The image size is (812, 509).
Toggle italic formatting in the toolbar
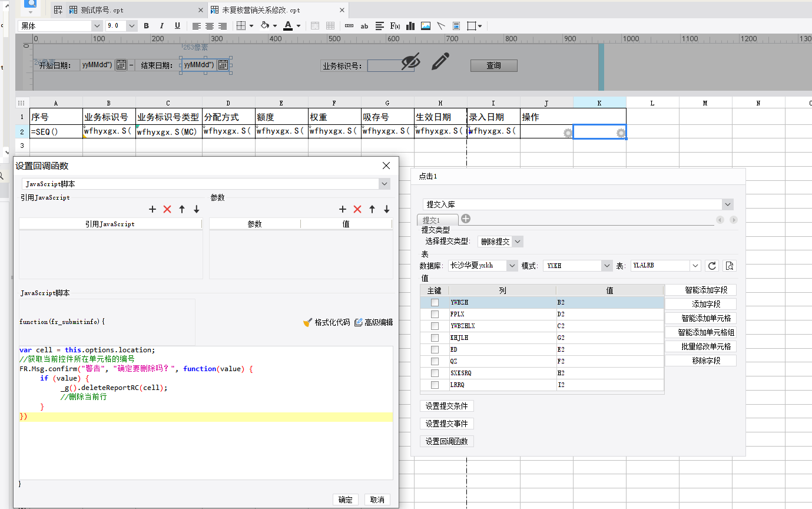pyautogui.click(x=162, y=26)
